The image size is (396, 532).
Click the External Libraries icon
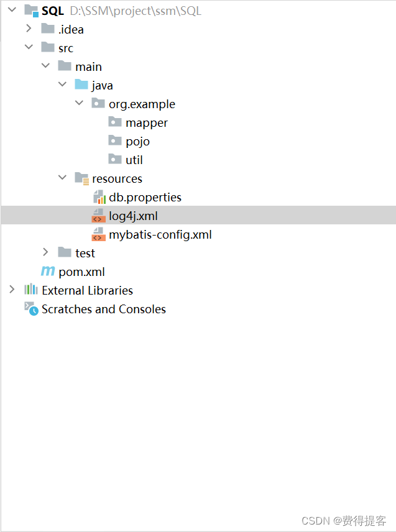point(29,290)
